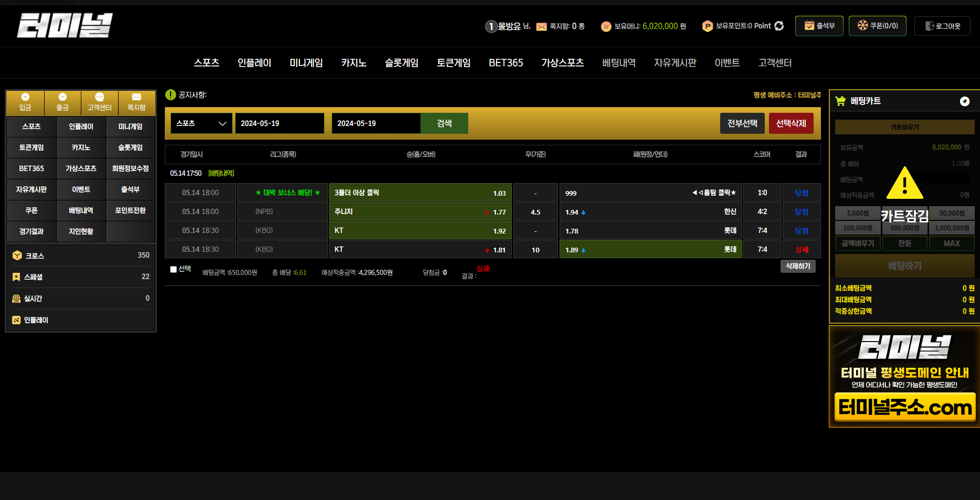Open the end date picker field
The image size is (980, 500).
[x=376, y=123]
